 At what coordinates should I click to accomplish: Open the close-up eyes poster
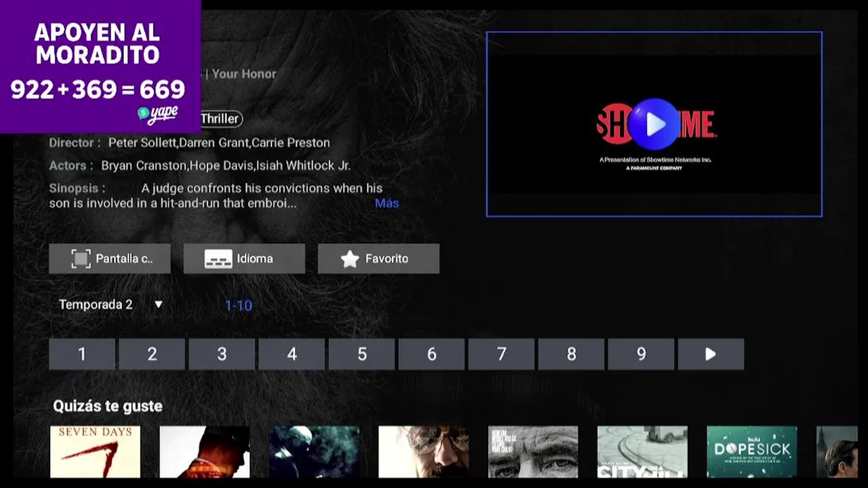(533, 451)
